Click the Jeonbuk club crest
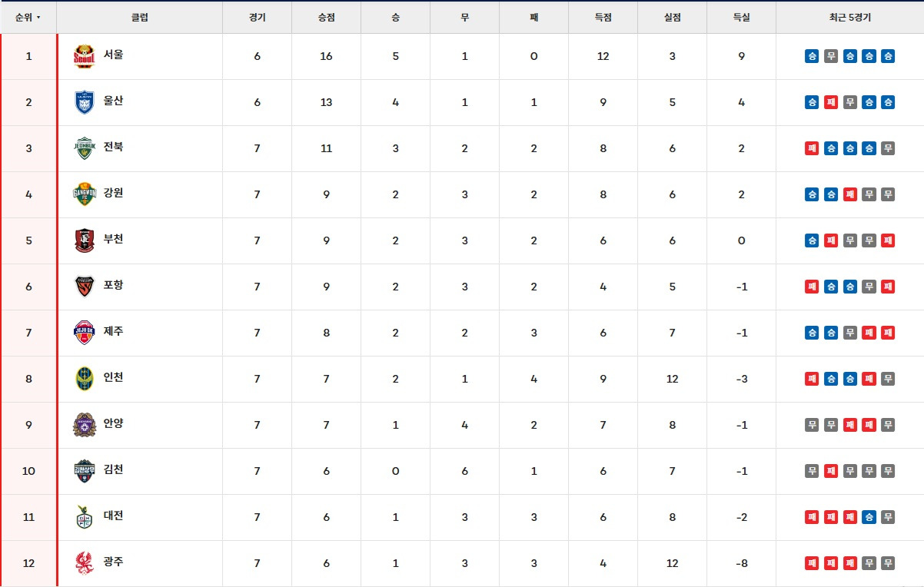Image resolution: width=924 pixels, height=587 pixels. pos(84,148)
